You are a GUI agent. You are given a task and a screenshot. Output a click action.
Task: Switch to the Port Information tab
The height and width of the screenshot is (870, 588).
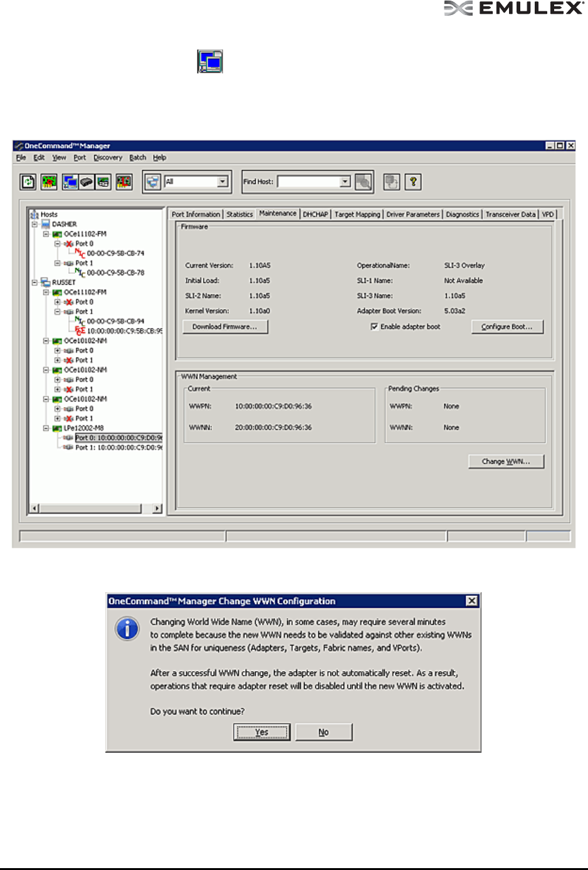coord(196,215)
